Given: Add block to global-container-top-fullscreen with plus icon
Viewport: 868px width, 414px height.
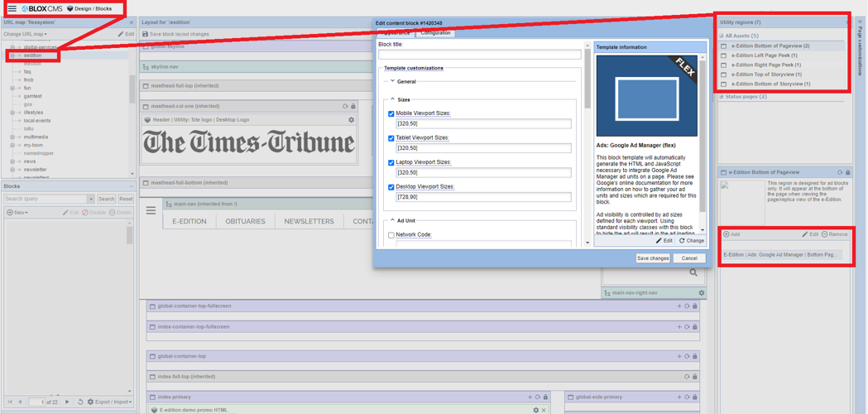Looking at the screenshot, I should click(679, 306).
